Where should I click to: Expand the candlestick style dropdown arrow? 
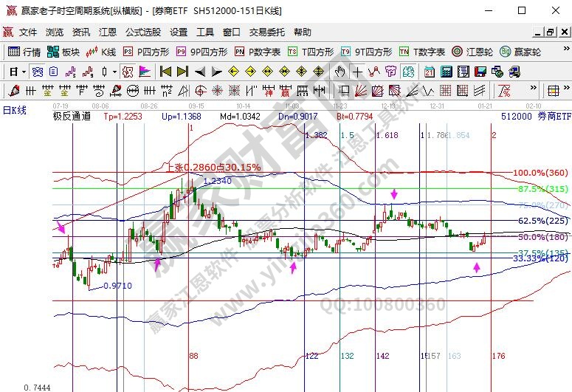coord(114,72)
